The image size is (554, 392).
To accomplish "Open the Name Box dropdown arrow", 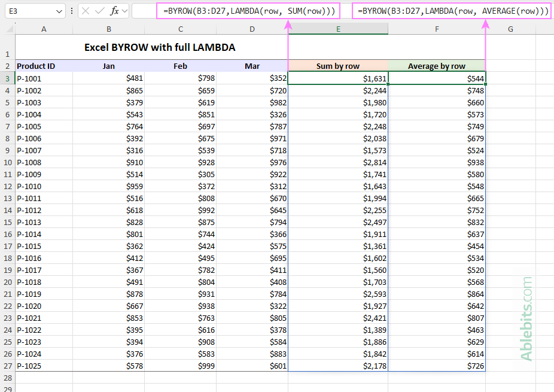I will pos(59,10).
